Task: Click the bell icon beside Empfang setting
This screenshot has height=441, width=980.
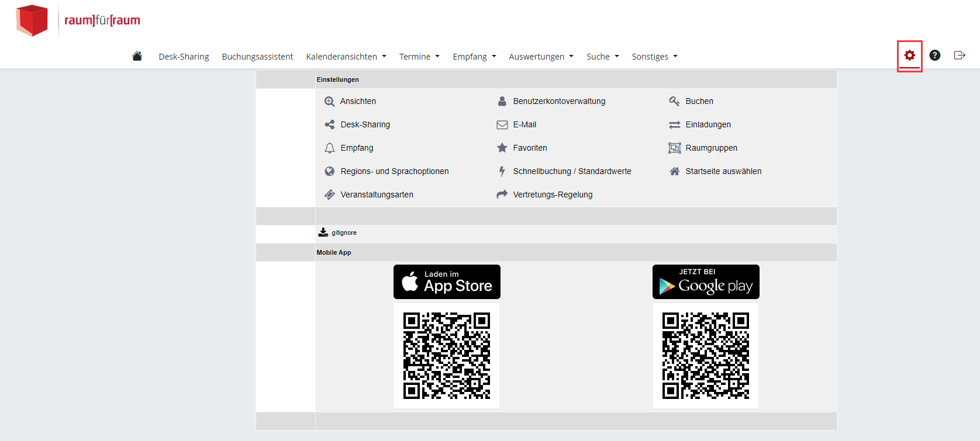Action: (330, 148)
